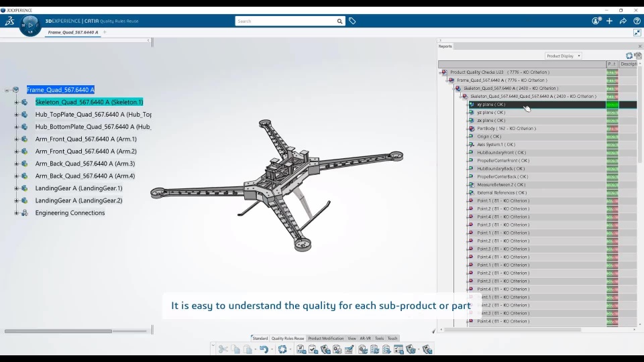Expand the Engineering Connections node
Image resolution: width=644 pixels, height=362 pixels.
[16, 213]
